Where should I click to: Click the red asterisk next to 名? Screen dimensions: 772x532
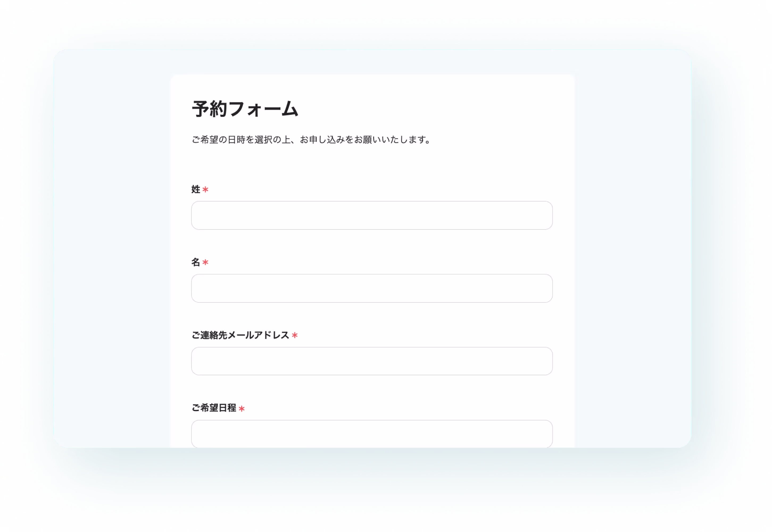click(206, 262)
